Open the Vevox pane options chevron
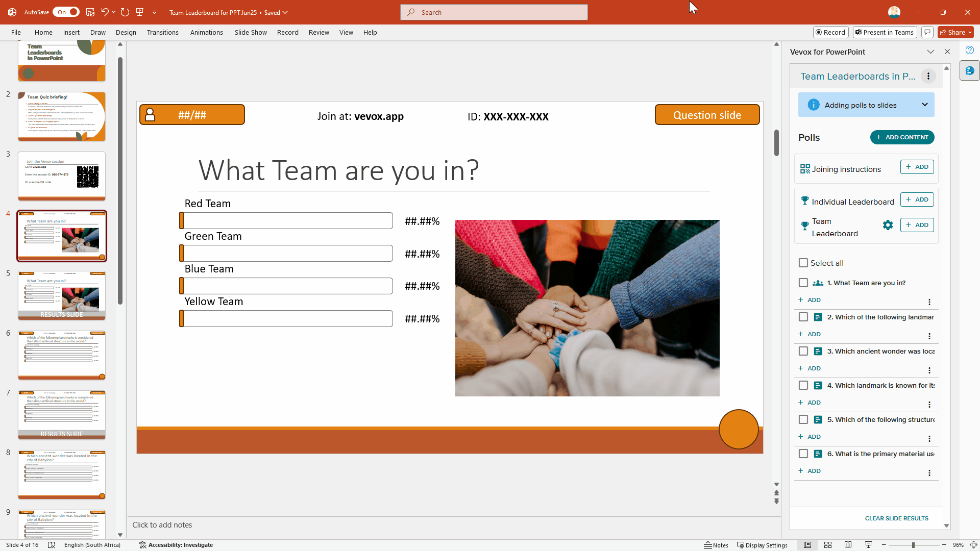The height and width of the screenshot is (551, 980). tap(930, 52)
